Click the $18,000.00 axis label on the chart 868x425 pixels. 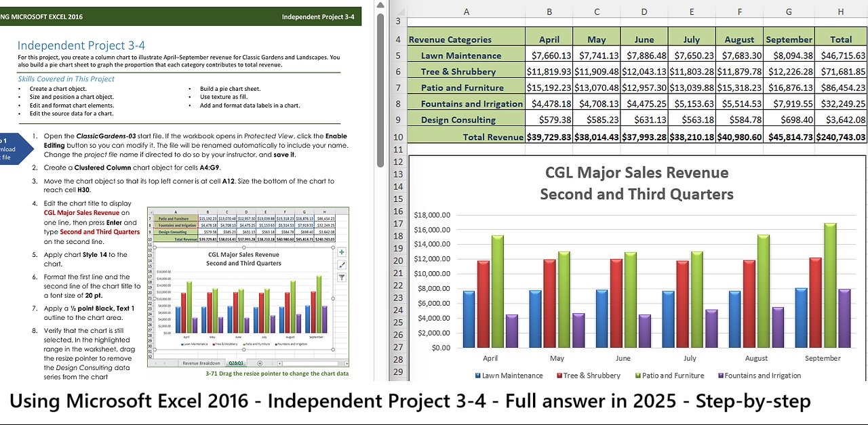[431, 215]
